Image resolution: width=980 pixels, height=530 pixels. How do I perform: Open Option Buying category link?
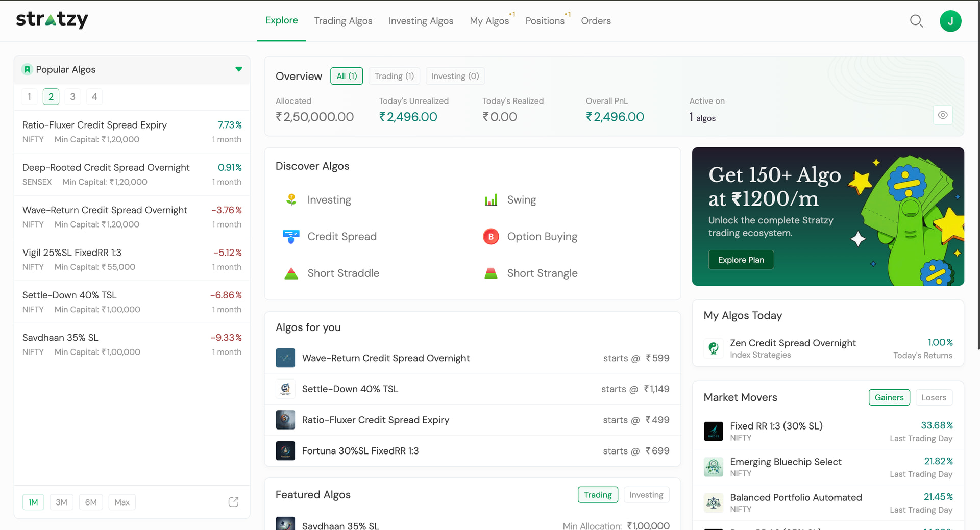click(x=542, y=237)
